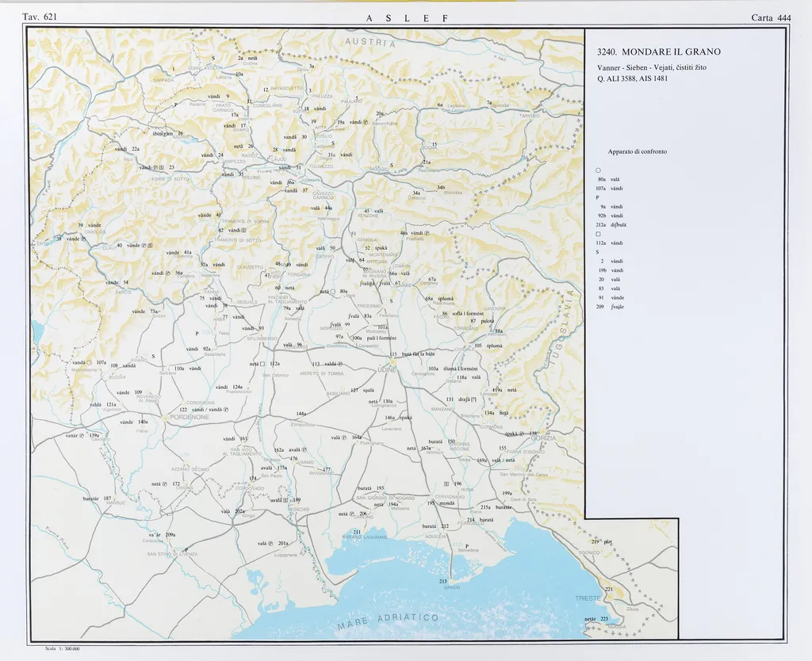Click the map title MONDARE IL GRANO
The height and width of the screenshot is (661, 812).
point(659,52)
